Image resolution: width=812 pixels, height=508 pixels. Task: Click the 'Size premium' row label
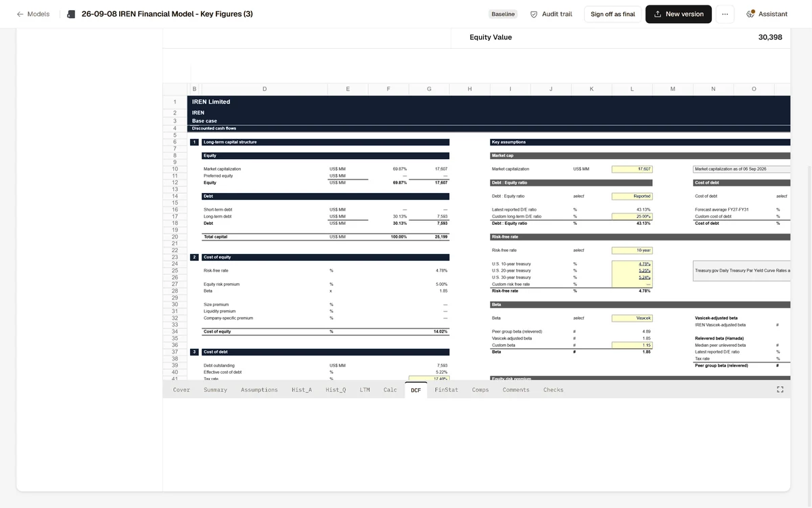click(216, 304)
